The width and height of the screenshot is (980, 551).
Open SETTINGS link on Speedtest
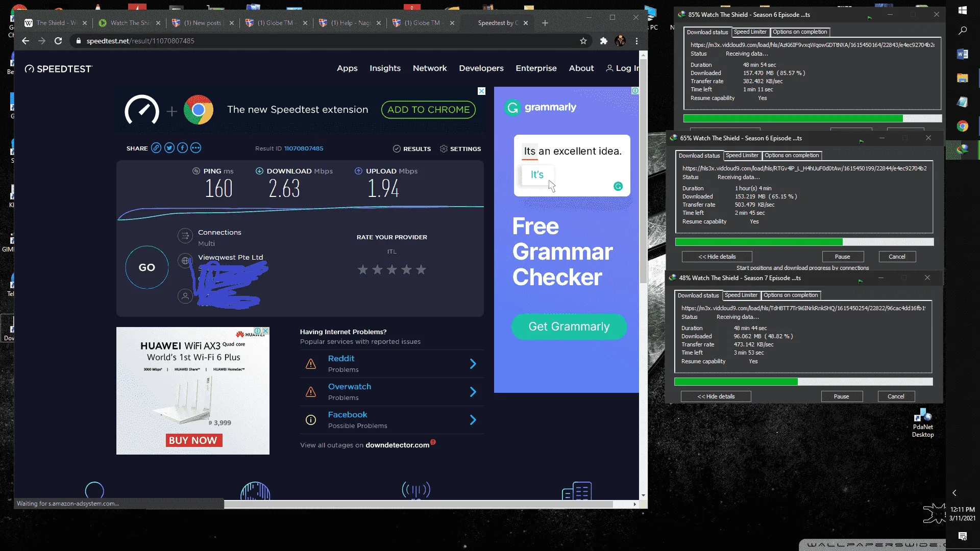pos(460,148)
